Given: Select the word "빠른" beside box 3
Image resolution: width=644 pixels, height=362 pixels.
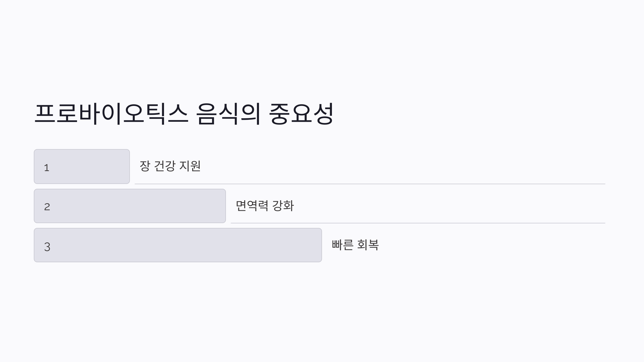Looking at the screenshot, I should (x=343, y=245).
